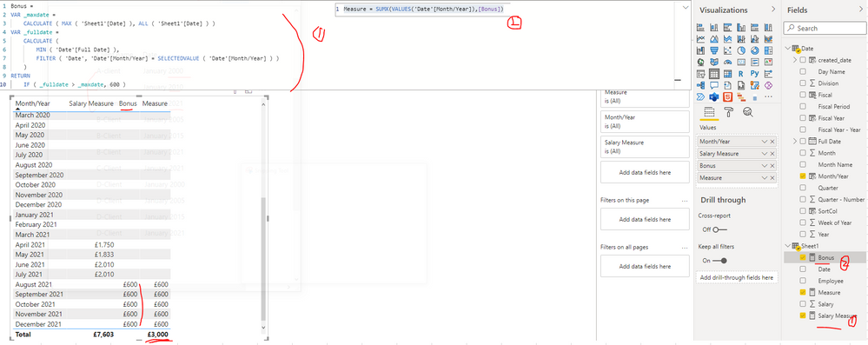Image resolution: width=868 pixels, height=345 pixels.
Task: Insert a waterfall chart visual
Action: point(701,50)
